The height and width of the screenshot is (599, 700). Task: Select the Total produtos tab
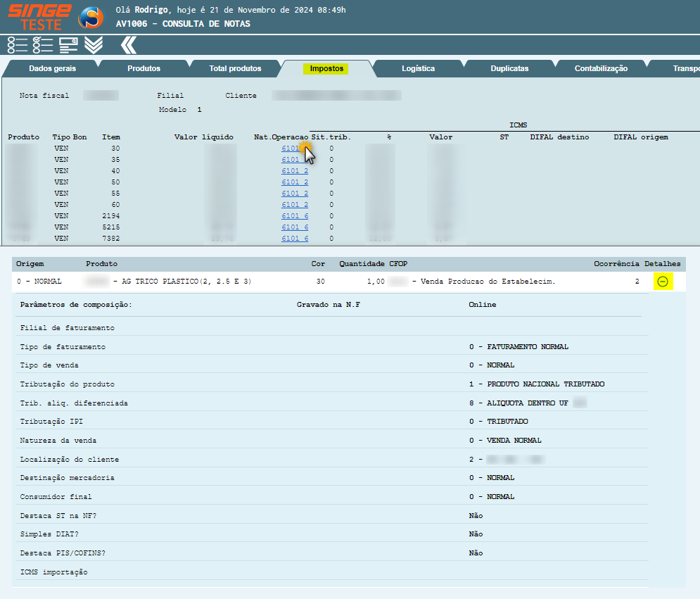[x=235, y=68]
